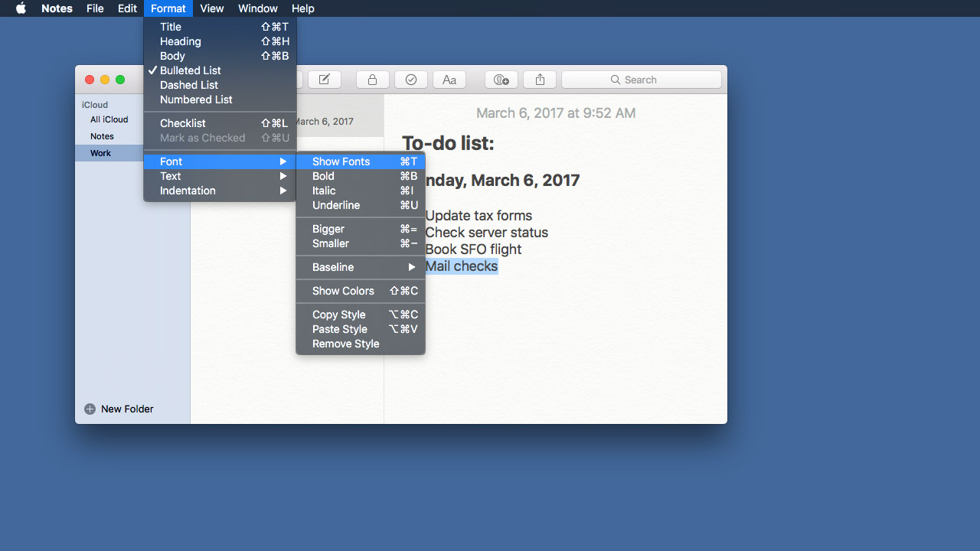The image size is (980, 551).
Task: Open the View menu
Action: click(211, 8)
